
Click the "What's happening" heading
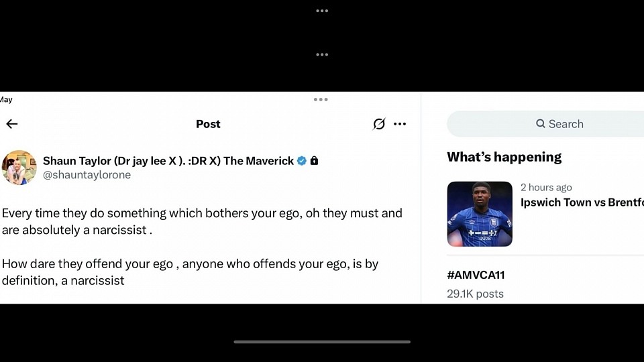coord(504,157)
